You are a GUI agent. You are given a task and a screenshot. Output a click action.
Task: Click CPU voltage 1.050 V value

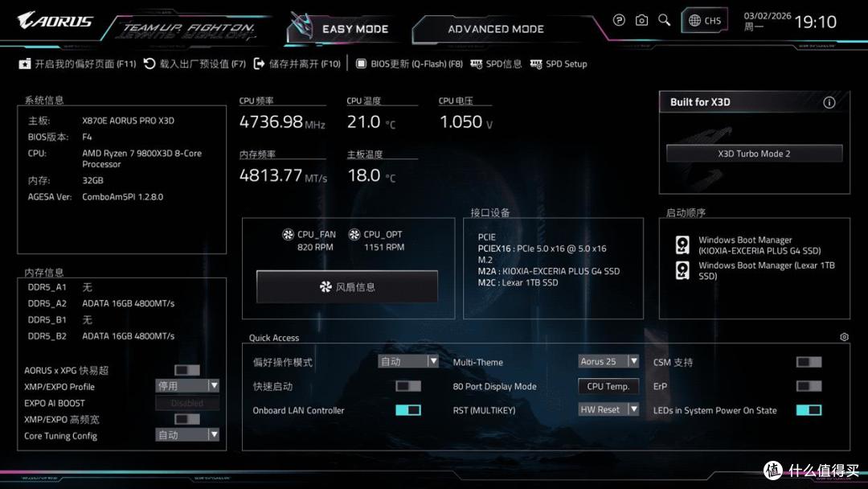[x=466, y=121]
